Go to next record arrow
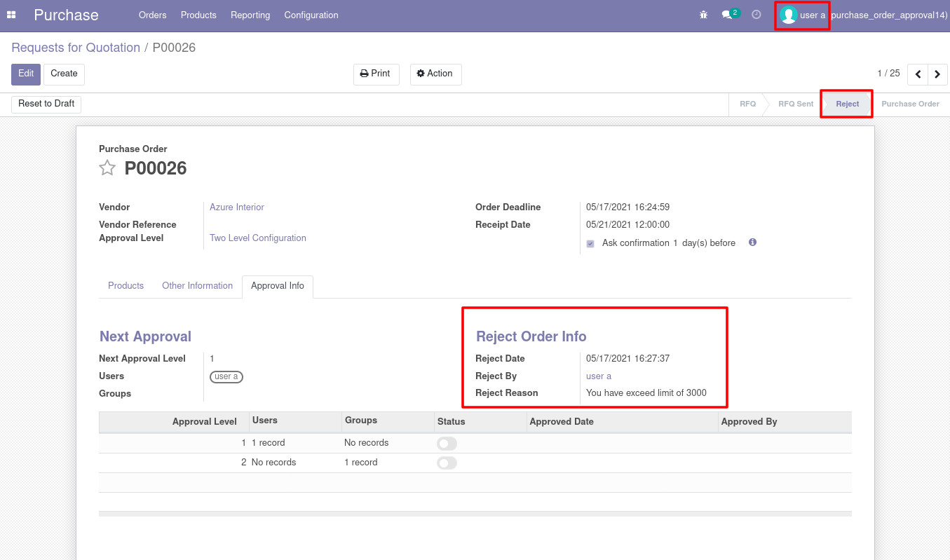The width and height of the screenshot is (950, 560). coord(937,74)
